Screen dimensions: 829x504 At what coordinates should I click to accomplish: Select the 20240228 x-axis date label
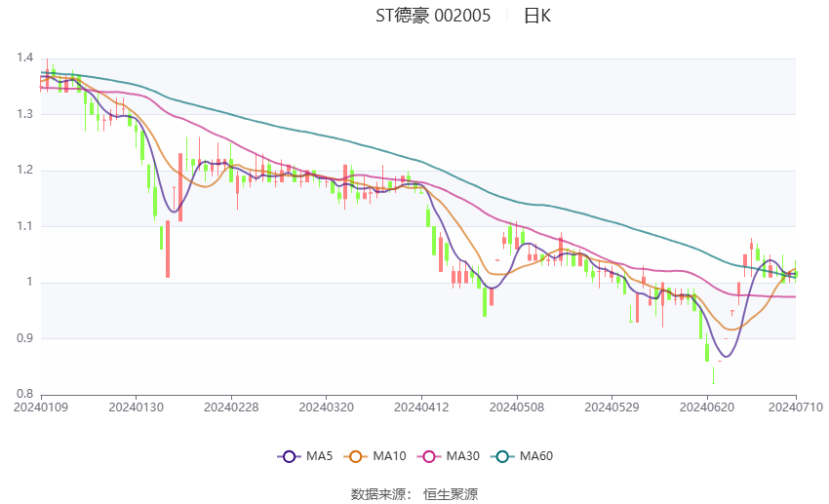(231, 407)
